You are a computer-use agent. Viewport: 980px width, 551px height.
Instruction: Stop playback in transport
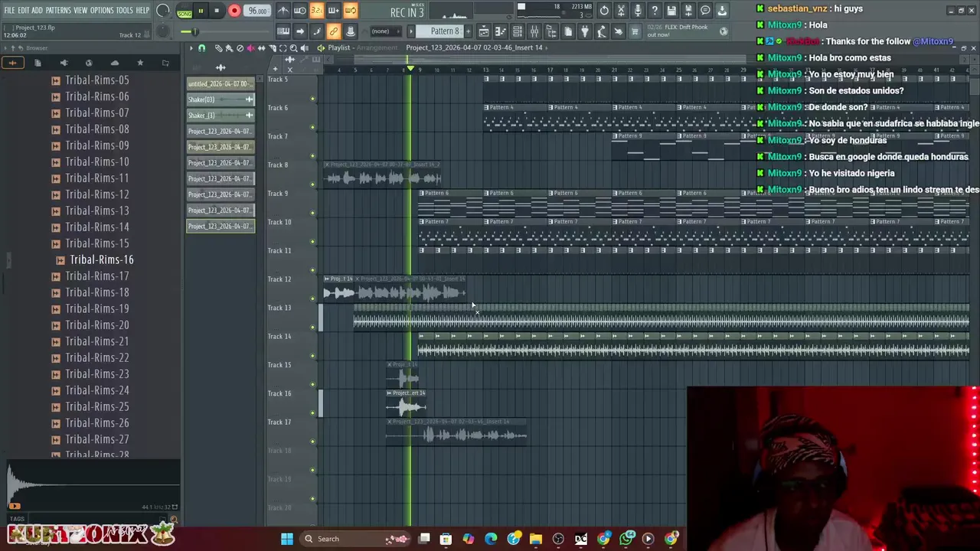[217, 11]
